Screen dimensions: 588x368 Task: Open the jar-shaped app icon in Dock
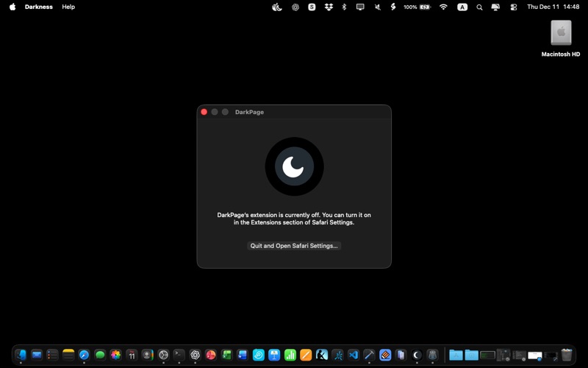tap(432, 355)
